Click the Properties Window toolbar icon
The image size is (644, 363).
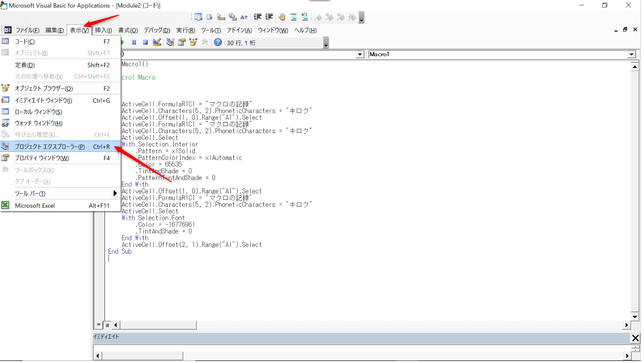click(x=182, y=42)
